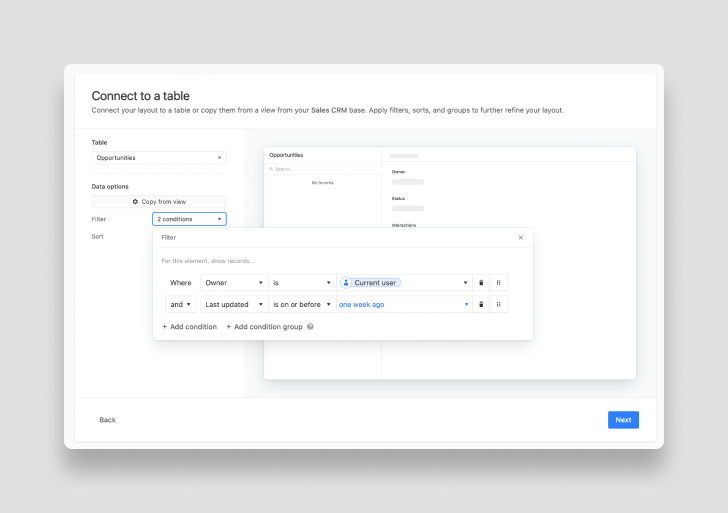Open the 'is' operator dropdown
The width and height of the screenshot is (728, 513).
click(x=302, y=283)
